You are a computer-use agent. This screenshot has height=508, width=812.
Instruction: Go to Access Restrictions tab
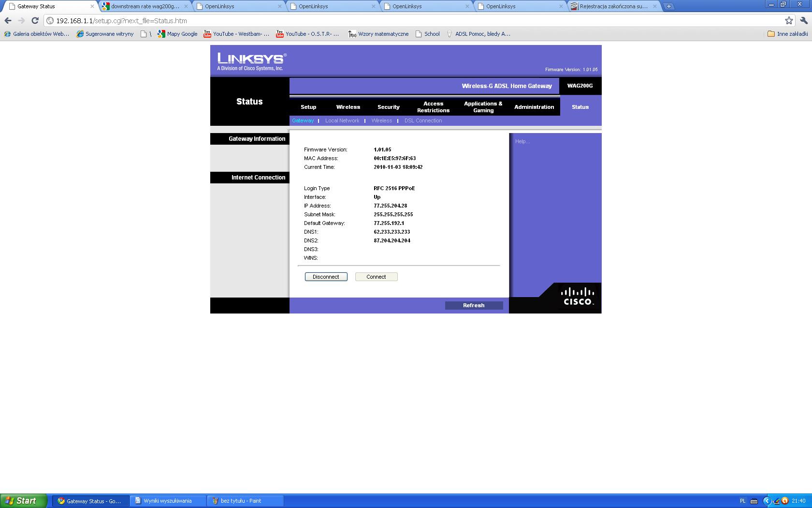coord(433,107)
